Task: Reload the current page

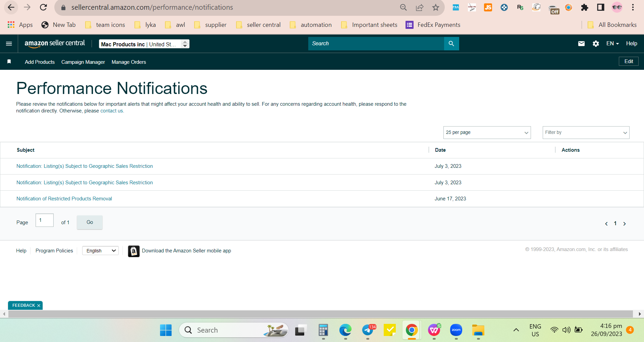Action: click(x=43, y=7)
